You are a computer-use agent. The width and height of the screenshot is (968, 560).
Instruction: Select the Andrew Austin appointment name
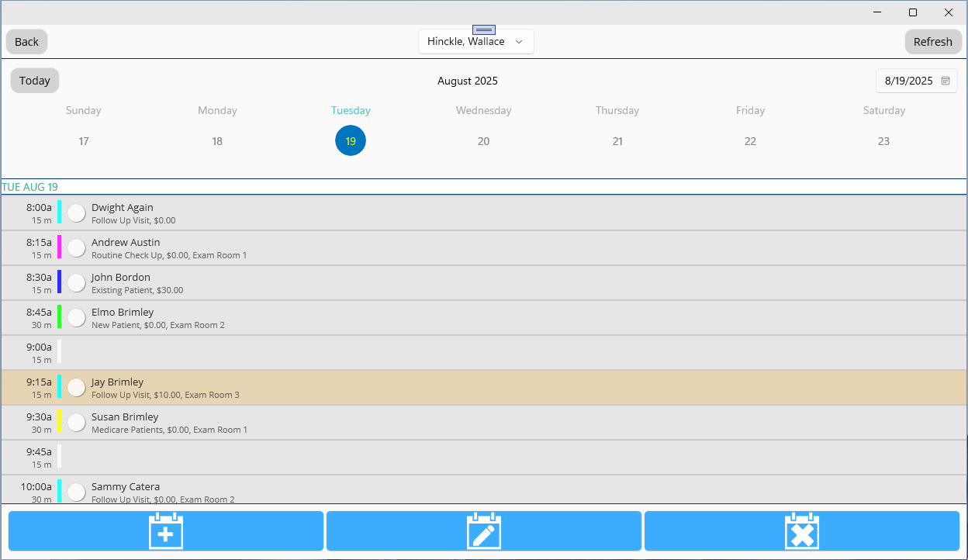[126, 242]
